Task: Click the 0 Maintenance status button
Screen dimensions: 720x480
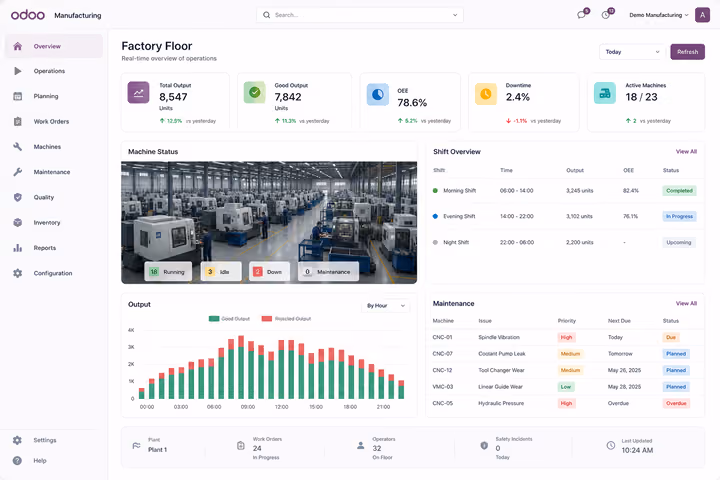Action: (328, 272)
